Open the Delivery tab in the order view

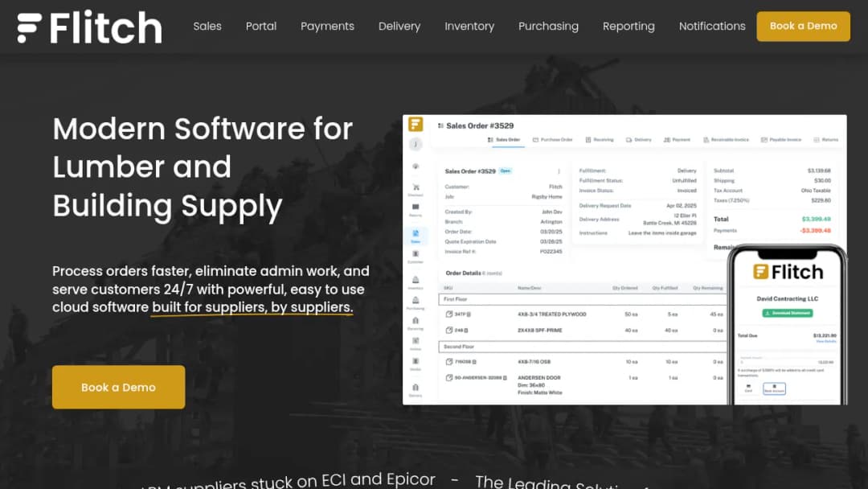pyautogui.click(x=639, y=140)
